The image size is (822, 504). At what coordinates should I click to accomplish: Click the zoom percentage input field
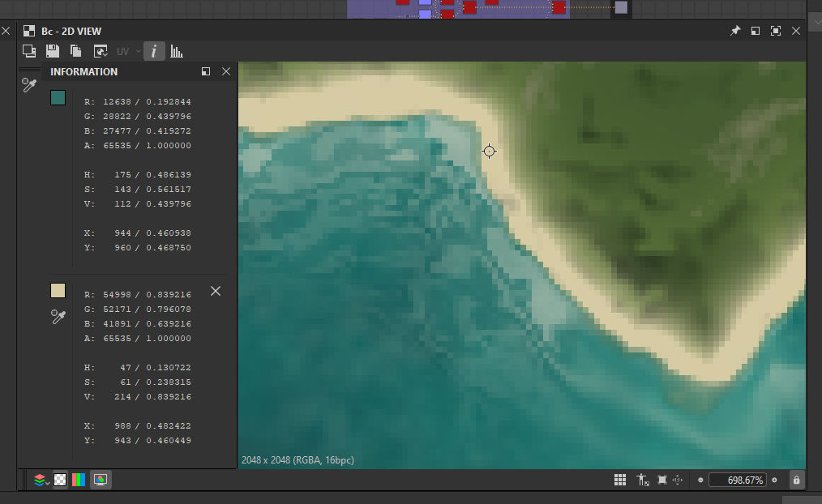tap(738, 480)
